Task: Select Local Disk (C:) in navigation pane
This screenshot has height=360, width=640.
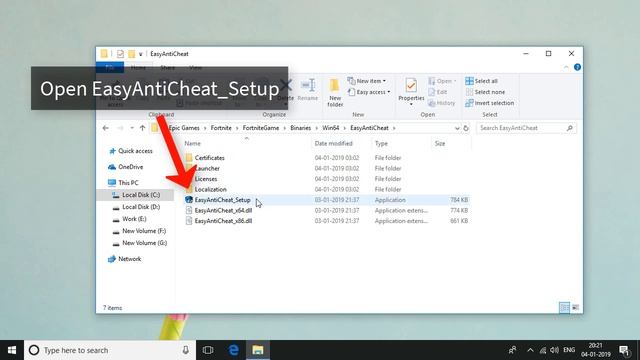Action: [136, 195]
